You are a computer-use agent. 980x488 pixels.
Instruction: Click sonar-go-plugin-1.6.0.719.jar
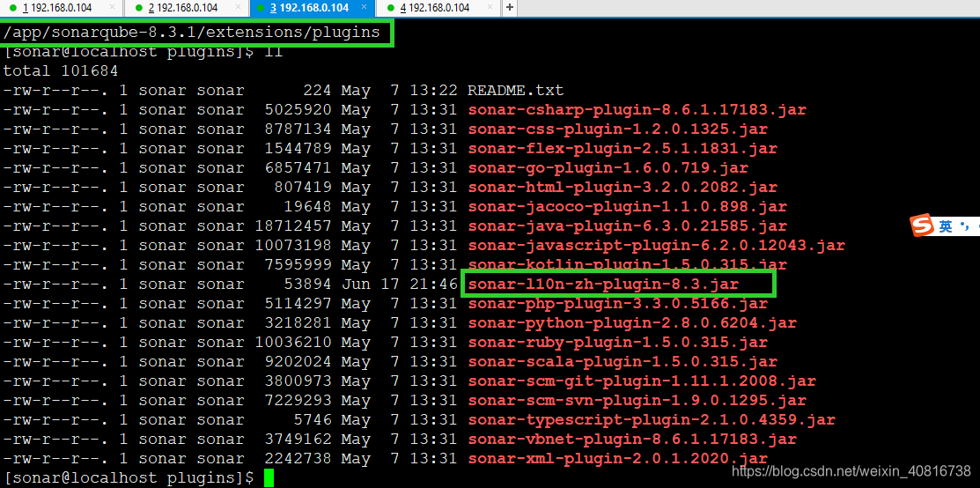(608, 167)
